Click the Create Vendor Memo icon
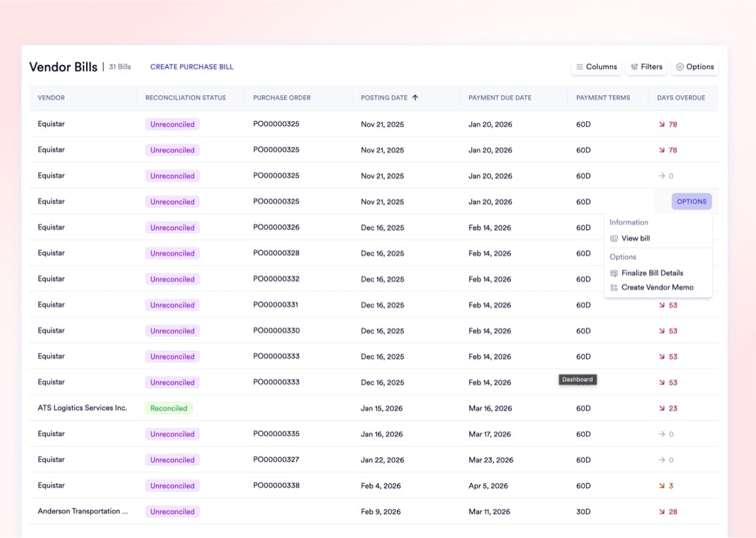This screenshot has width=756, height=538. [614, 287]
